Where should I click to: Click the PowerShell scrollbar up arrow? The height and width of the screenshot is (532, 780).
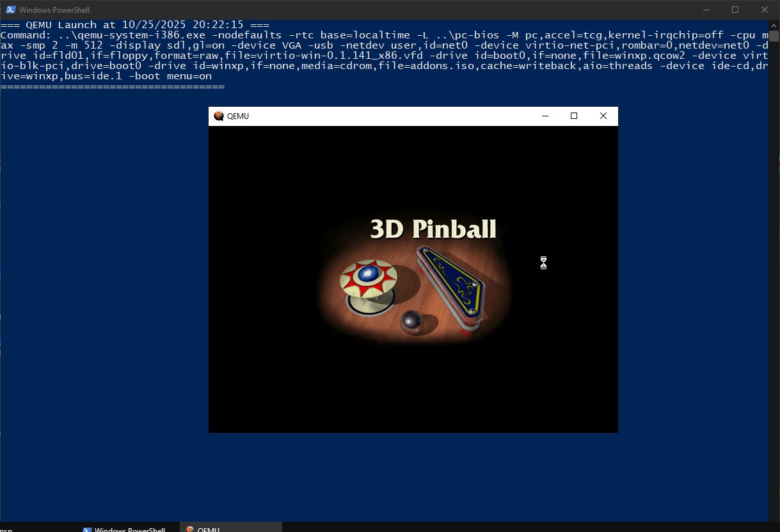click(774, 24)
